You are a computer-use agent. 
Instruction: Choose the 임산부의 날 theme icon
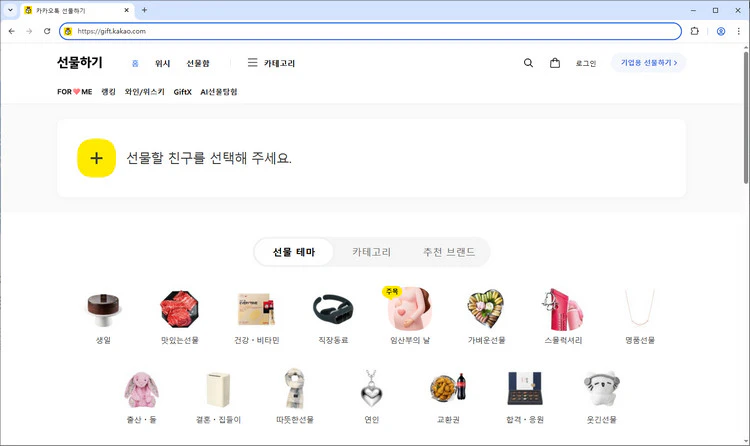pyautogui.click(x=409, y=310)
